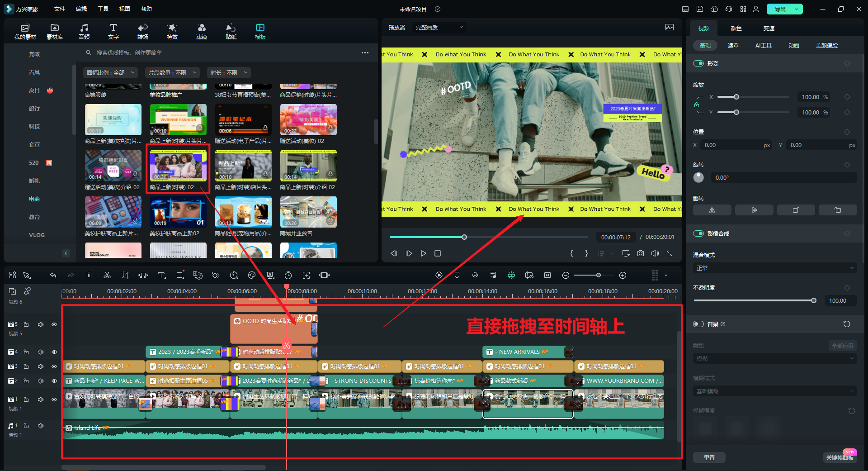868x471 pixels.
Task: Expand the 混合模式 dropdown set to 正常
Action: click(x=774, y=268)
